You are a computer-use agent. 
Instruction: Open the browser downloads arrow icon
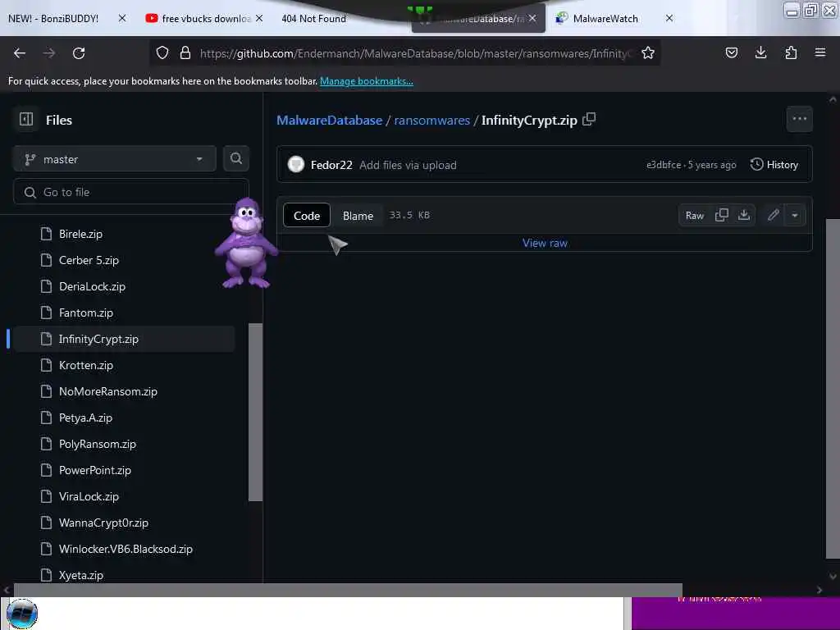760,52
